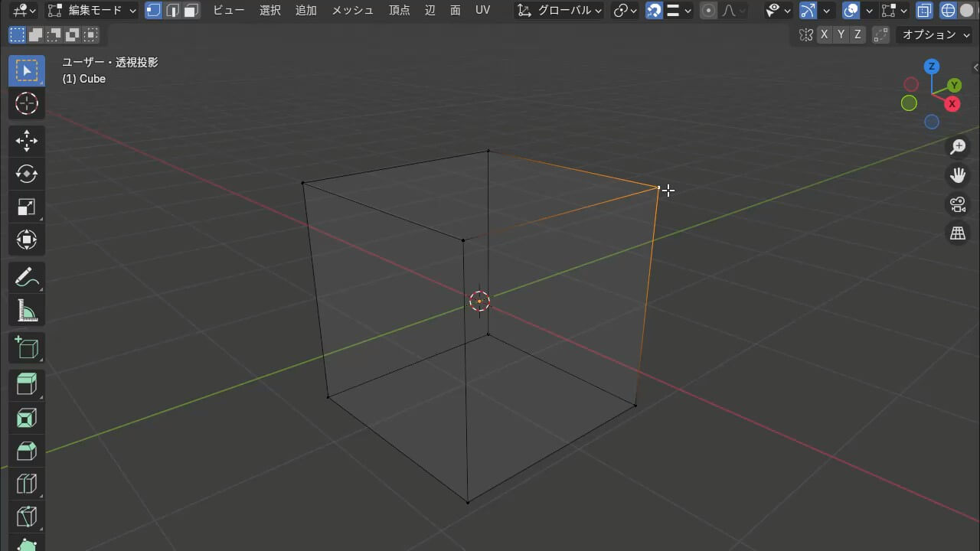Choose the Subtract selection mode icon

click(x=54, y=34)
